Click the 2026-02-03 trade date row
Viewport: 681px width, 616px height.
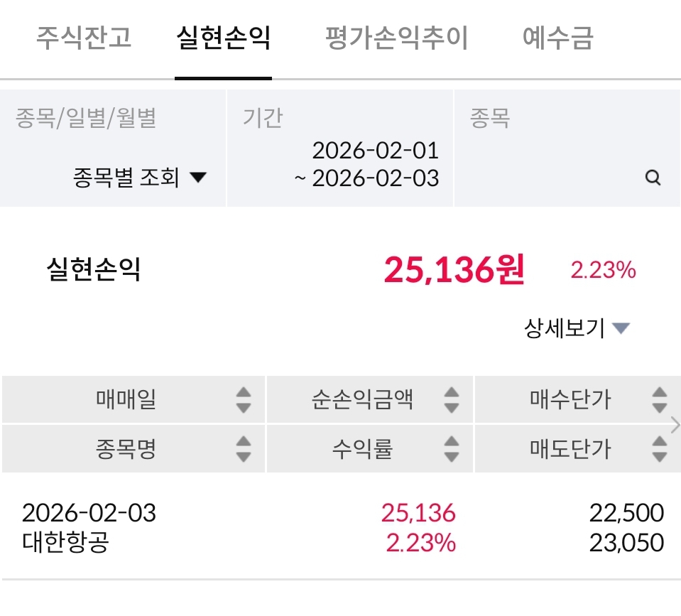tap(89, 512)
